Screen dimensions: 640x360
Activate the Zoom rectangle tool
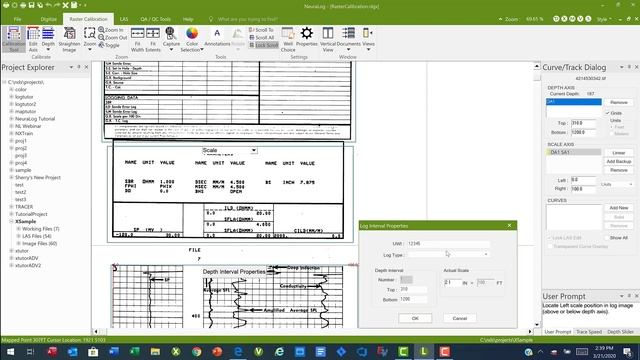89,39
